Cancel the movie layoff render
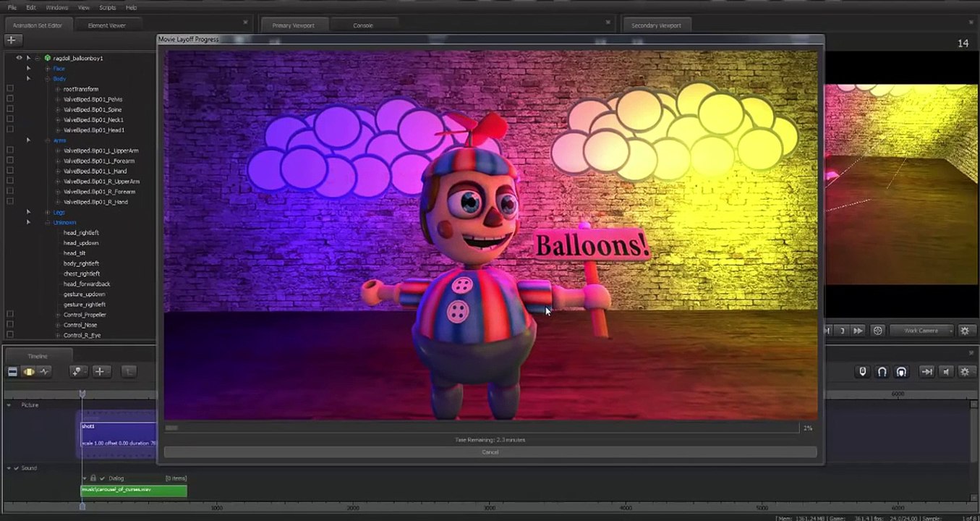The width and height of the screenshot is (980, 521). [490, 452]
